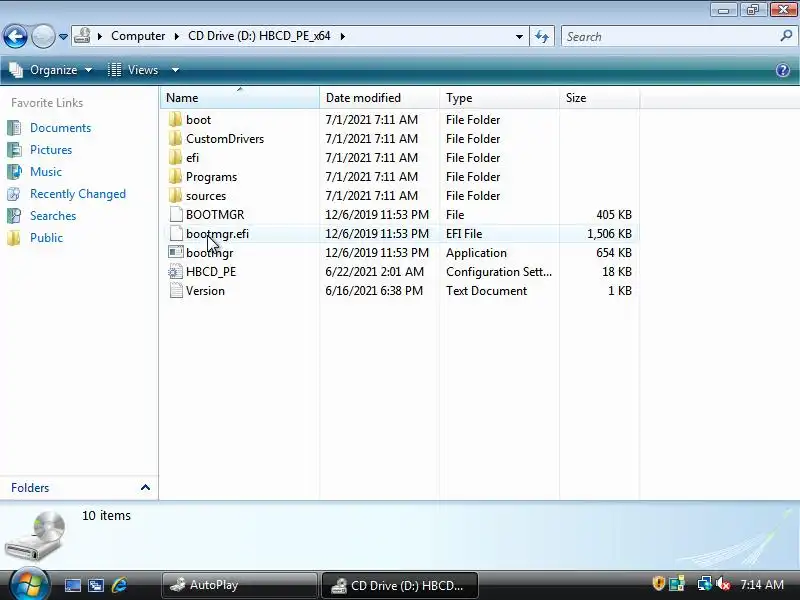Select the Version file name

coord(205,291)
